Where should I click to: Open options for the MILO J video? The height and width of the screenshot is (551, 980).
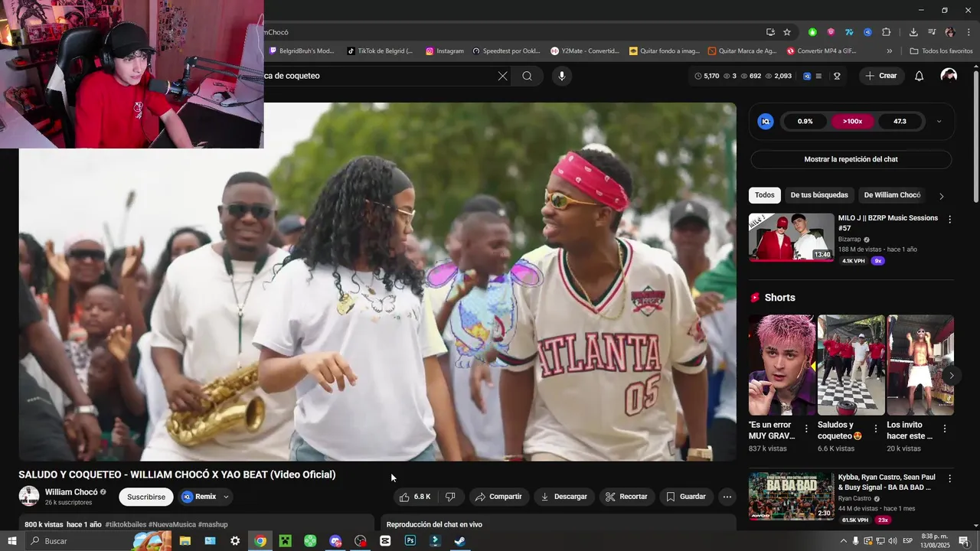949,219
